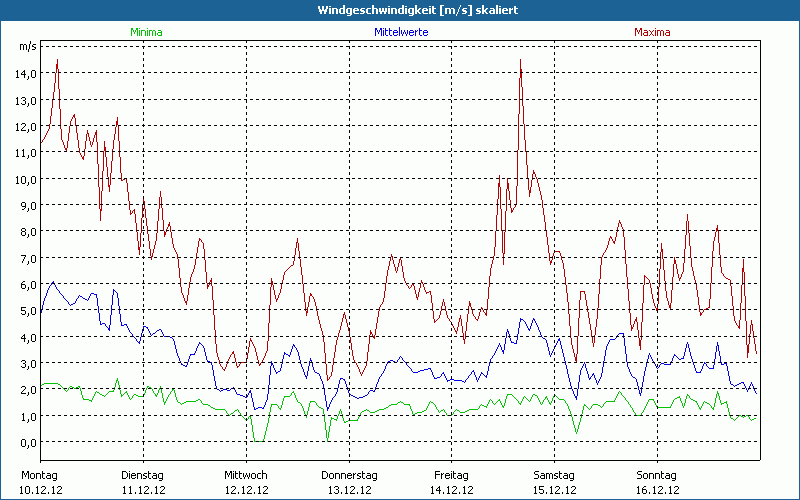Select the green 'Minima' legend label
The image size is (800, 500).
point(146,32)
